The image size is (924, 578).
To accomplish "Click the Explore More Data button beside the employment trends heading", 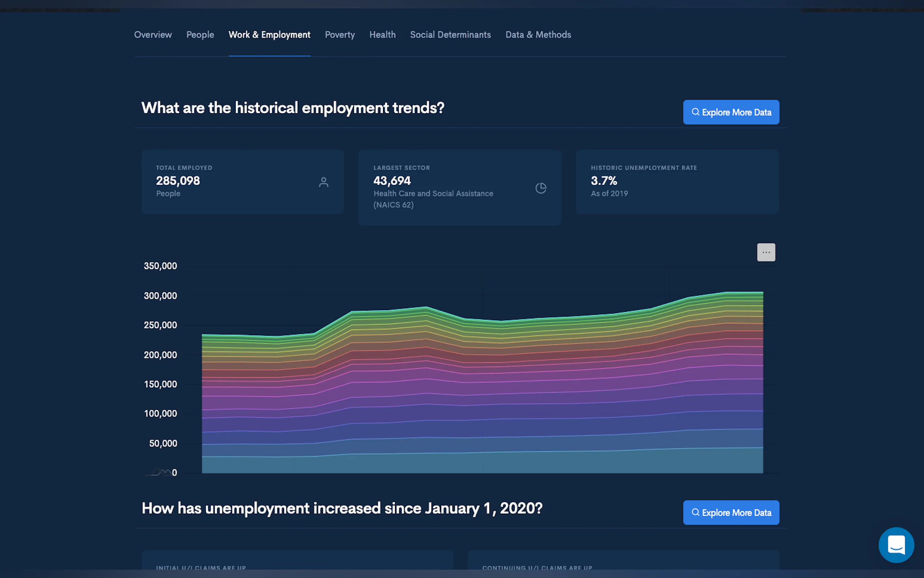I will (x=731, y=112).
